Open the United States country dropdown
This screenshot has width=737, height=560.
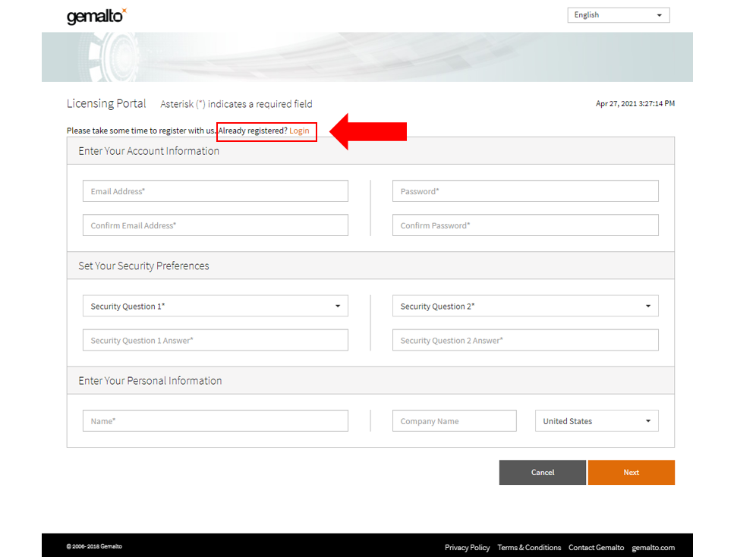coord(597,421)
